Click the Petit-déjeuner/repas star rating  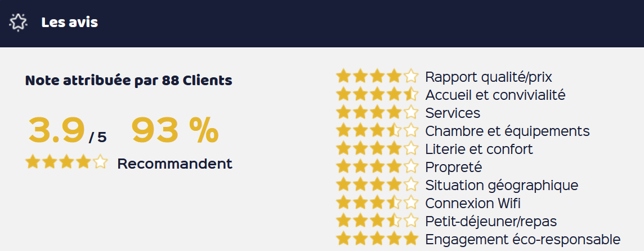tap(377, 221)
